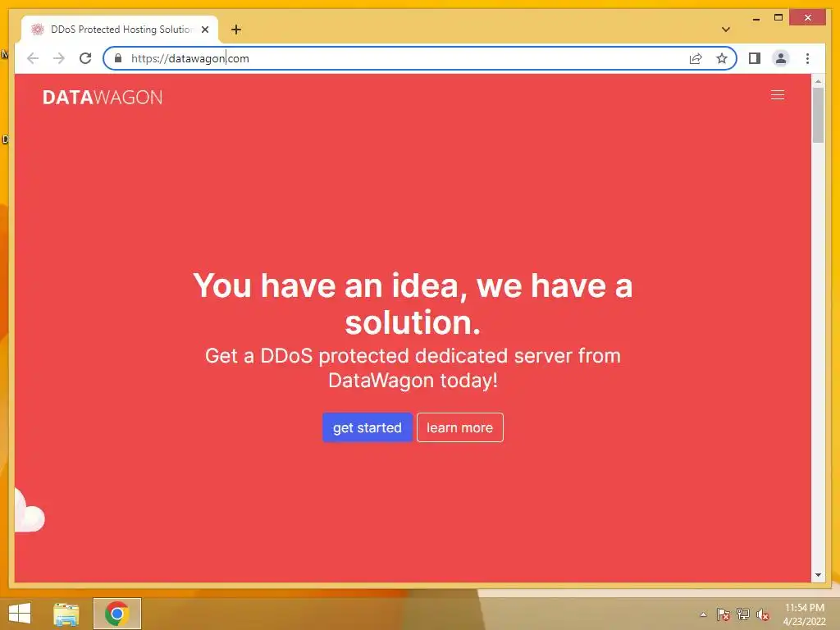Open the DataWagon hamburger menu
Viewport: 840px width, 630px height.
pos(778,95)
